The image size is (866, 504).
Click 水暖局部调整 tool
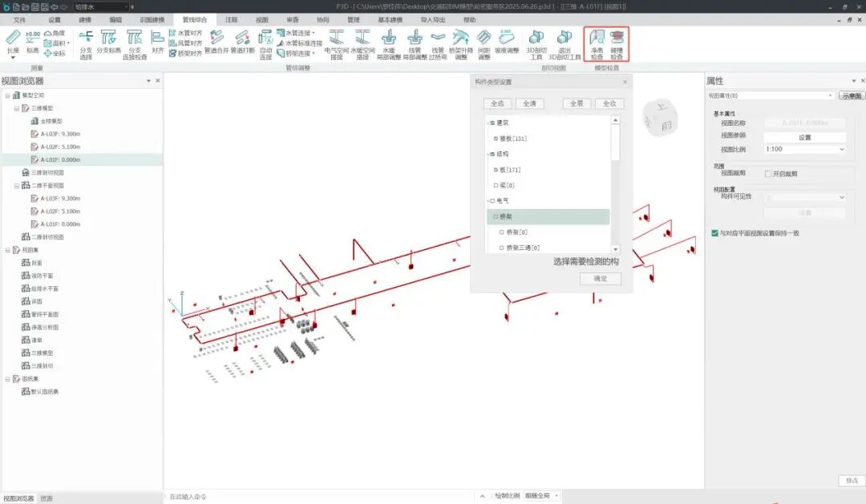click(389, 44)
